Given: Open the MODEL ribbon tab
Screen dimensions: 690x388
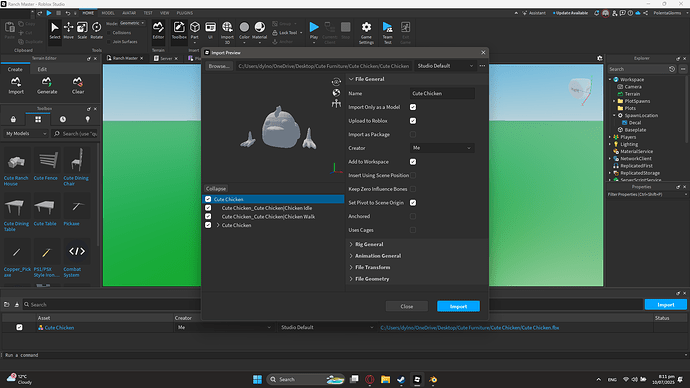Looking at the screenshot, I should coord(108,13).
